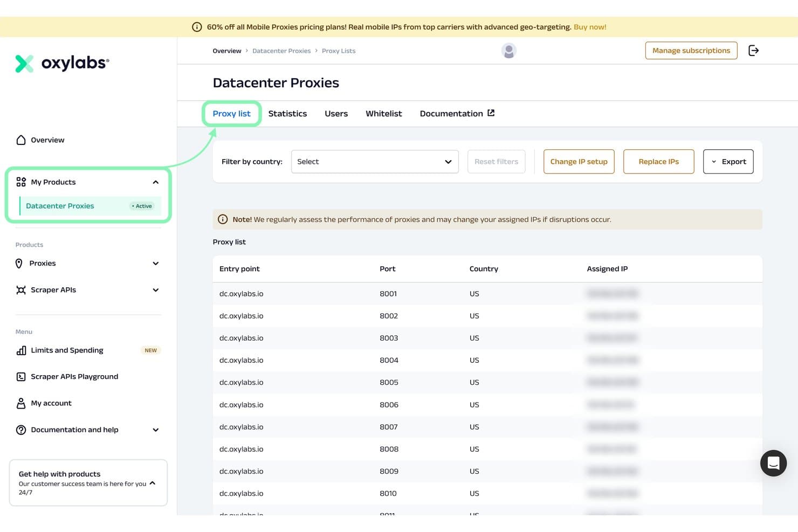Expand Documentation and help menu

[x=156, y=430]
